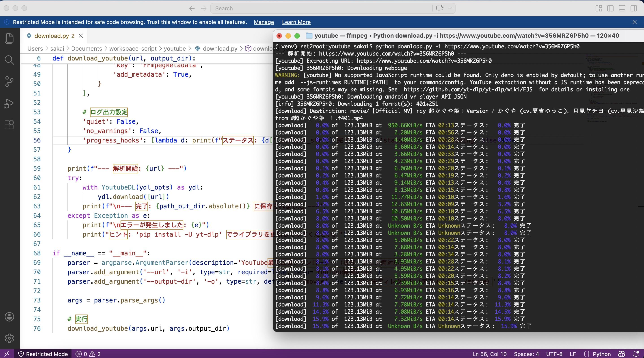Open the Search view in the activity bar
644x358 pixels.
pos(9,60)
